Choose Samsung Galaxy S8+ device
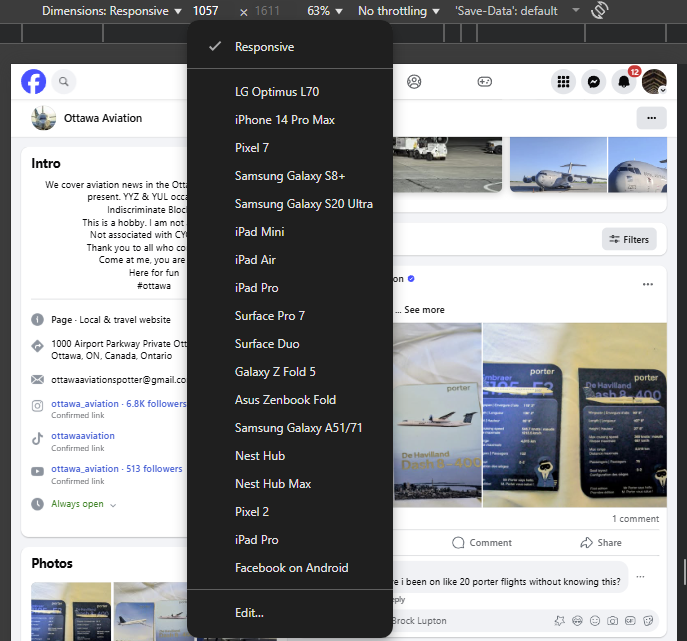This screenshot has width=687, height=641. coord(290,176)
